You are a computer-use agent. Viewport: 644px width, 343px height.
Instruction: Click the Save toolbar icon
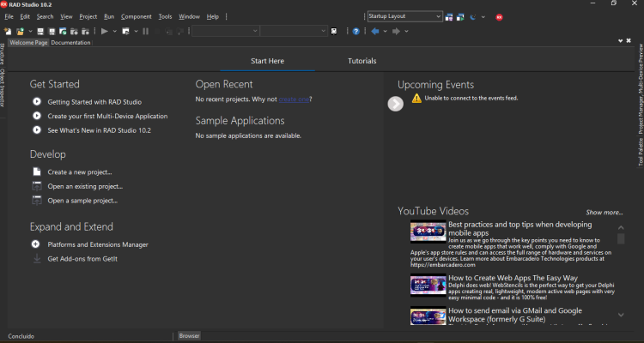(40, 31)
